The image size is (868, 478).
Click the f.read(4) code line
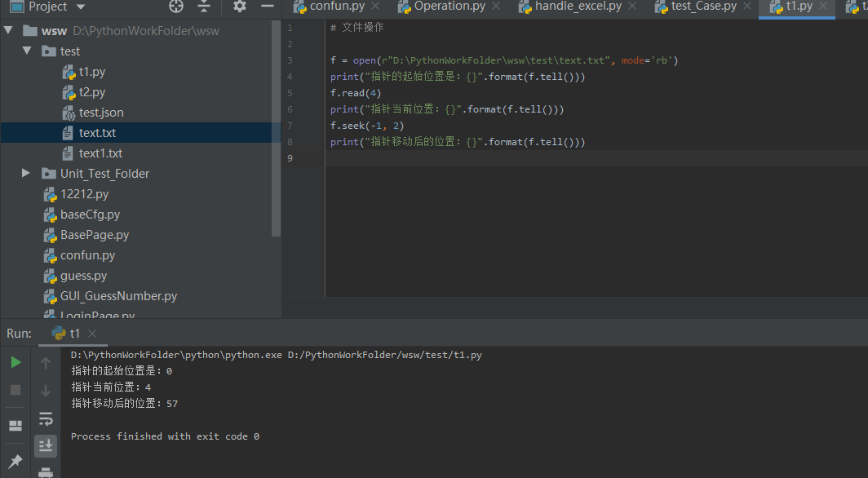356,93
